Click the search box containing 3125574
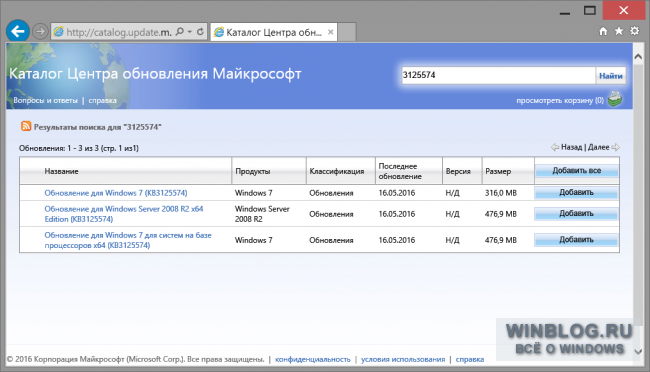 click(499, 75)
